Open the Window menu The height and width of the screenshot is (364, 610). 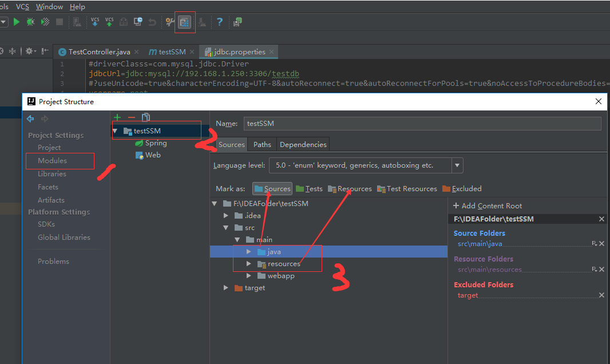click(x=49, y=7)
